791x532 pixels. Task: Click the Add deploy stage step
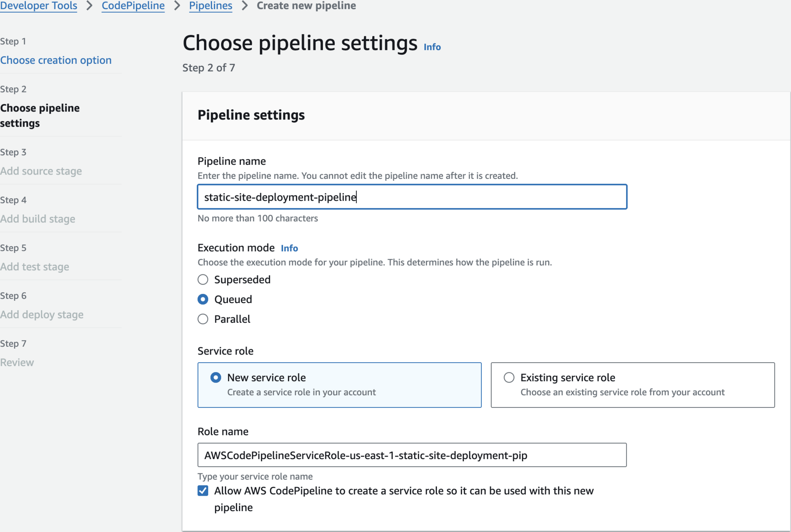coord(42,314)
